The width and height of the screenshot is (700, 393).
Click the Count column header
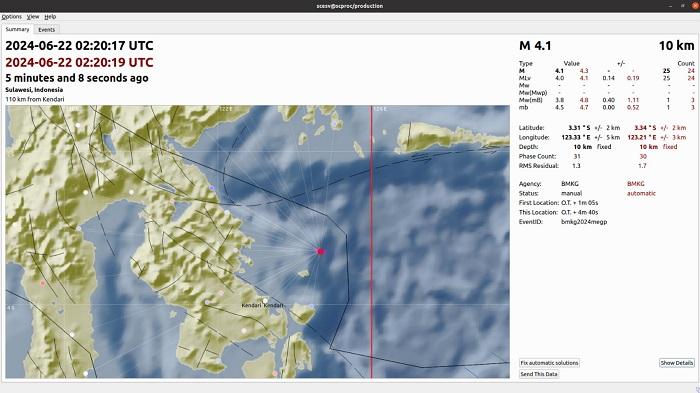tap(686, 63)
